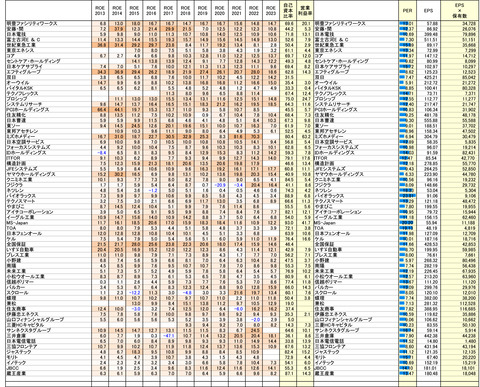Select the 6.7 ROE 2013 cell for コア
The height and width of the screenshot is (387, 480).
click(x=100, y=56)
